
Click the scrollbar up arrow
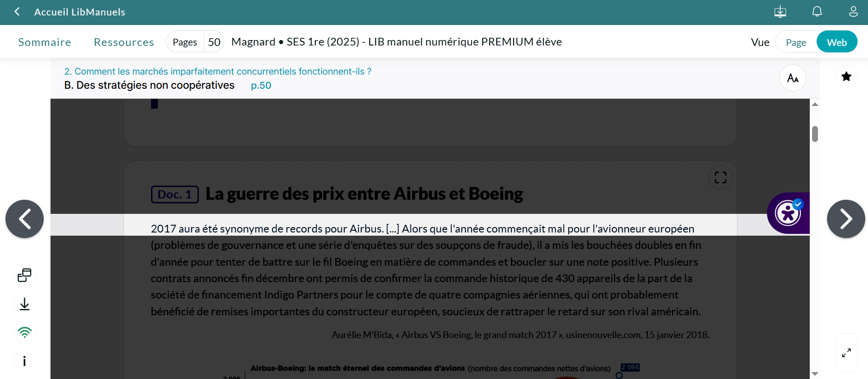[x=815, y=105]
